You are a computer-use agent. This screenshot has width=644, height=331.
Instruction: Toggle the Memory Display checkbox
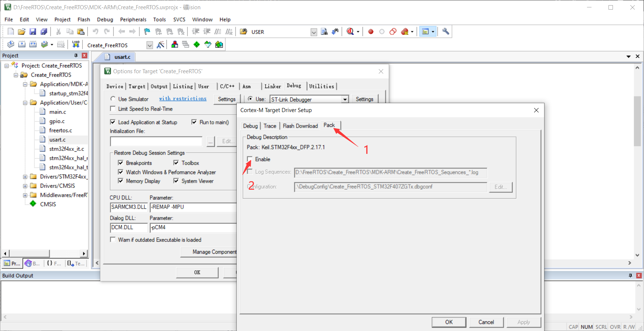[121, 181]
